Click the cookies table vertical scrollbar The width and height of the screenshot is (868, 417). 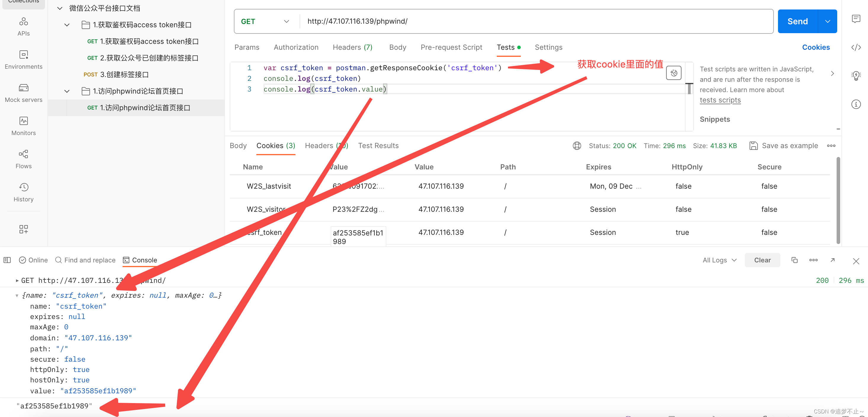coord(838,200)
